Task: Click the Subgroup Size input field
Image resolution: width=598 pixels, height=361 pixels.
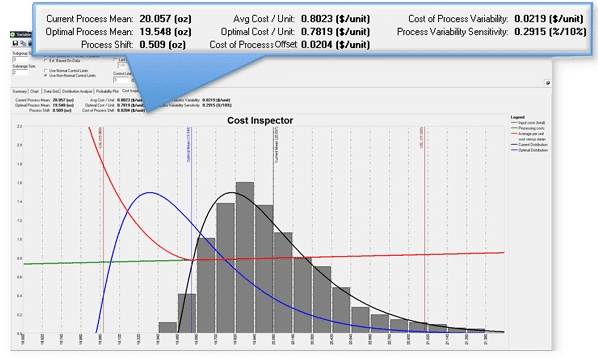Action: point(20,59)
